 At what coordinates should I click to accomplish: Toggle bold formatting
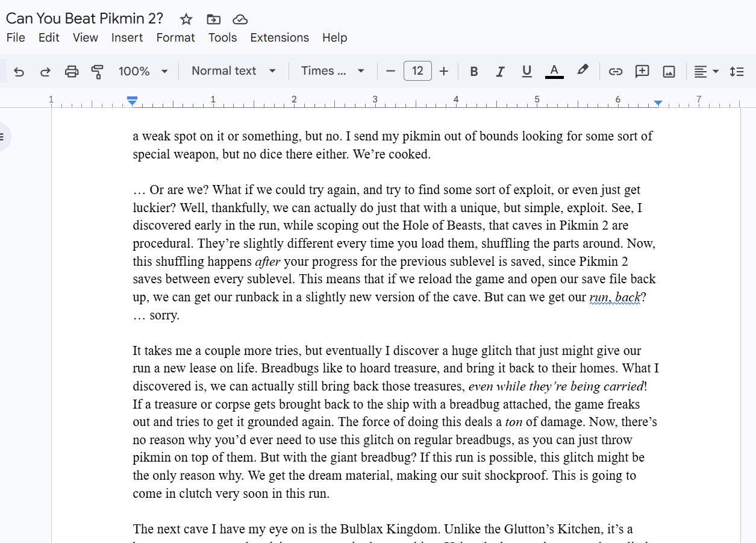pyautogui.click(x=474, y=71)
